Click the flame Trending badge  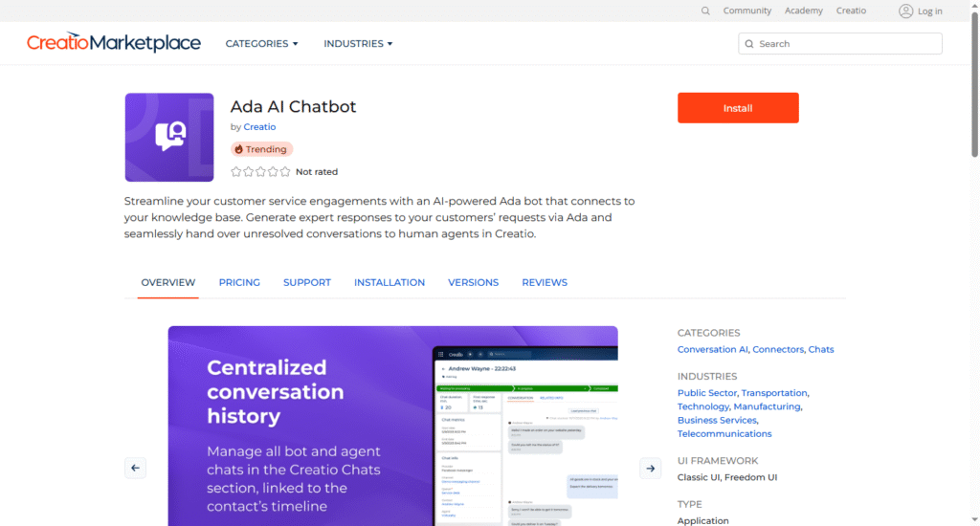262,149
